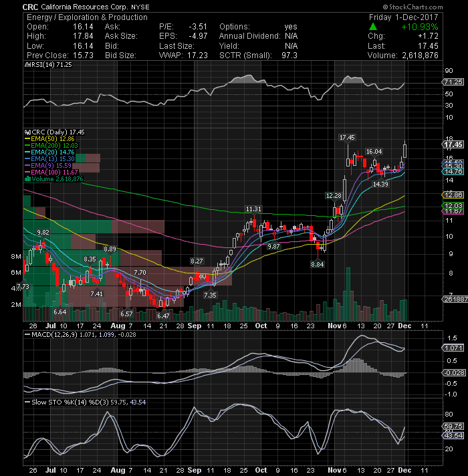Click the -0.028 MACD histogram tag

[454, 373]
